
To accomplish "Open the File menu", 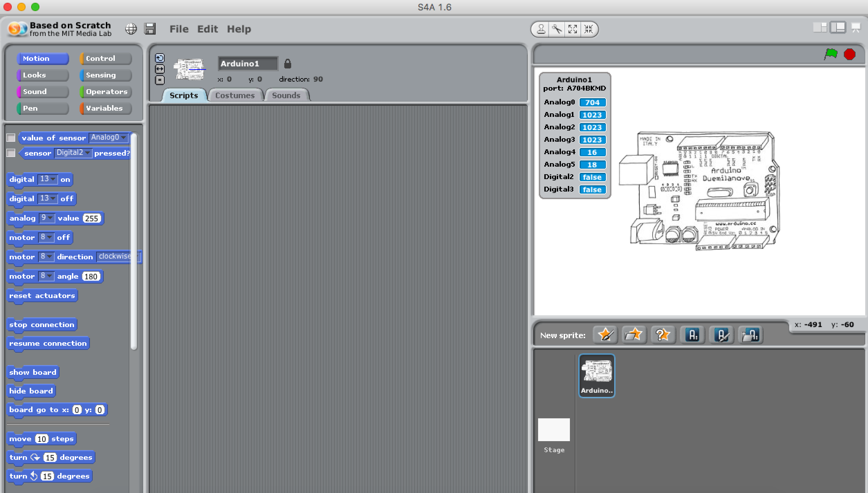I will pyautogui.click(x=179, y=29).
